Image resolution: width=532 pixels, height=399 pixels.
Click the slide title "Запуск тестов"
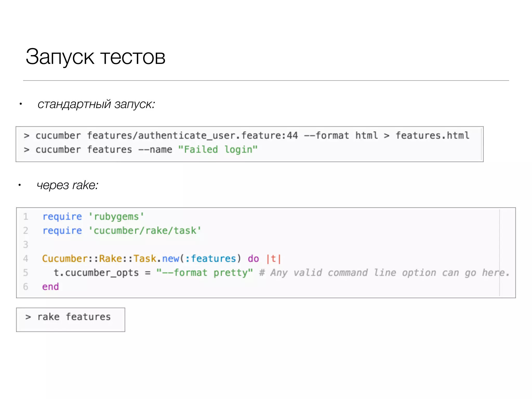95,57
